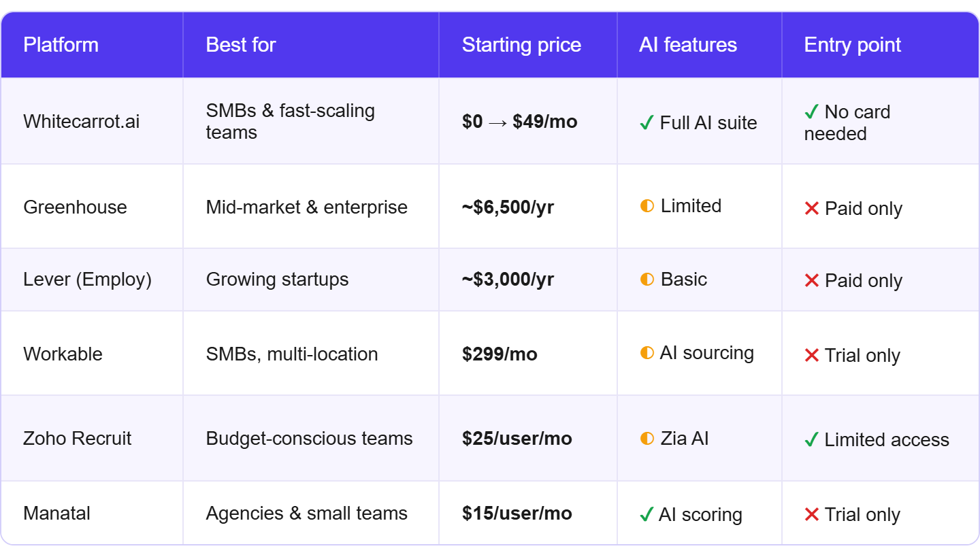The width and height of the screenshot is (980, 555).
Task: Click the orange half-circle icon next to Limited
Action: [x=647, y=206]
